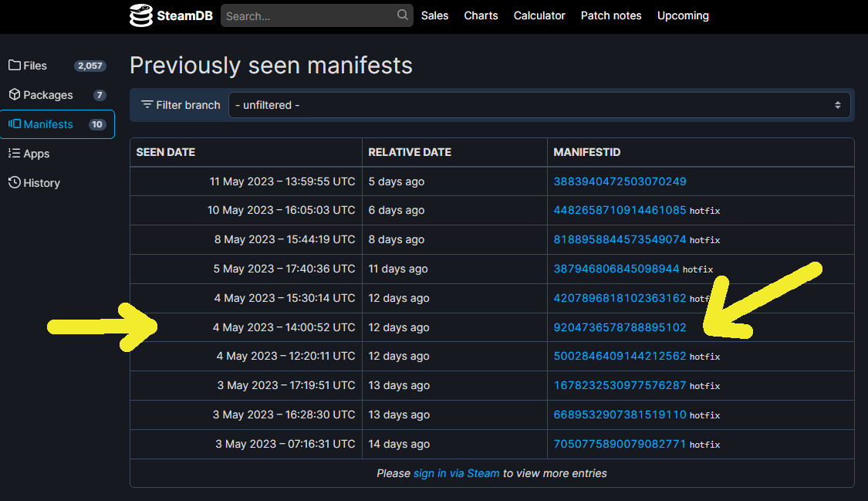
Task: Open manifest 3883940472503070249
Action: point(620,181)
